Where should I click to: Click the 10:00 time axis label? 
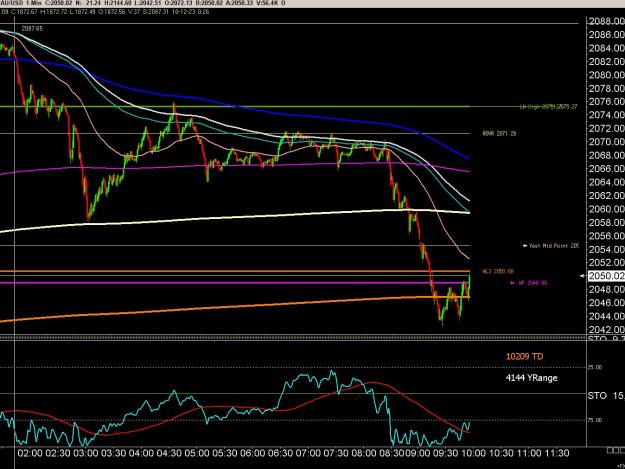[x=474, y=453]
